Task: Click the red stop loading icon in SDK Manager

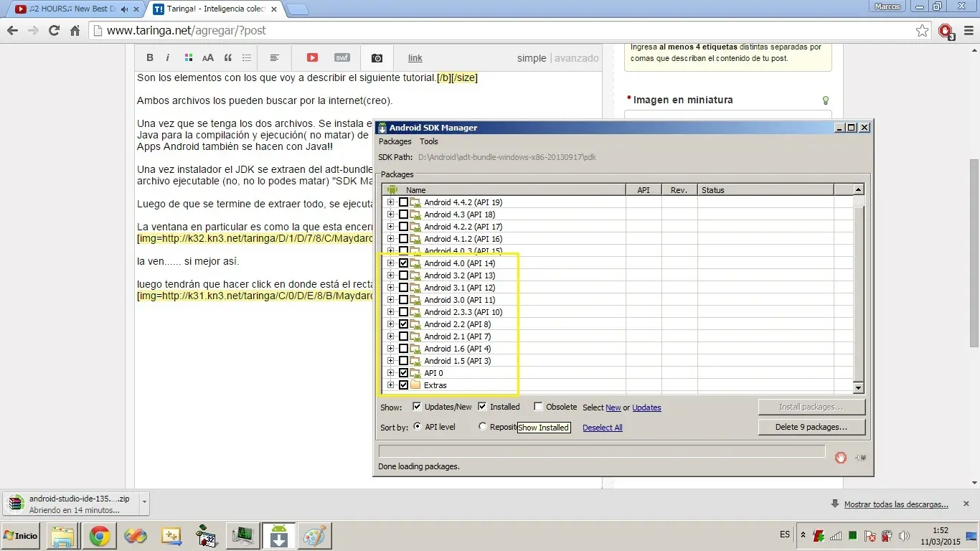Action: coord(841,458)
